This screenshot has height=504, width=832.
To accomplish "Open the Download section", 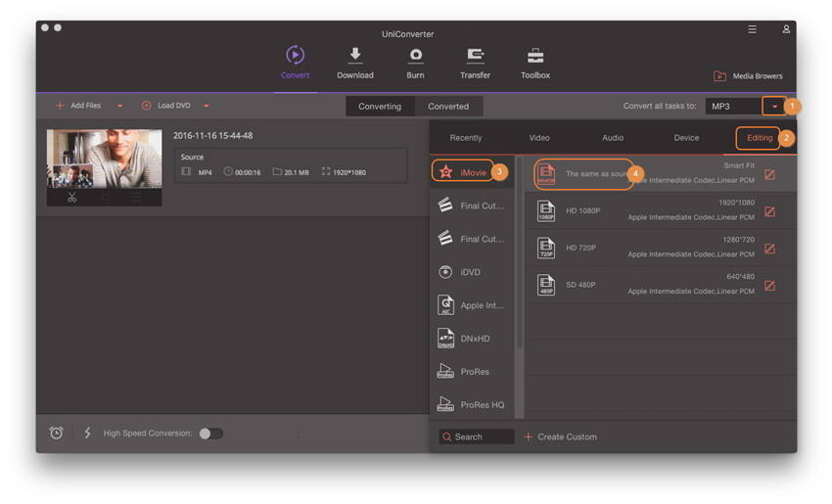I will coord(355,63).
